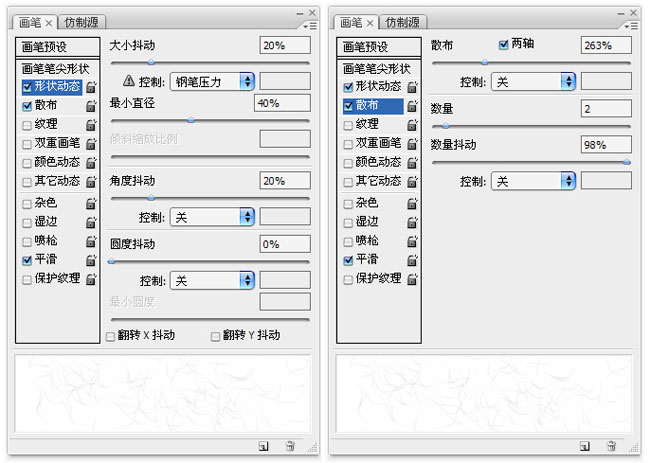The width and height of the screenshot is (650, 463).
Task: Click the 数量抖动 slider track
Action: pyautogui.click(x=530, y=161)
